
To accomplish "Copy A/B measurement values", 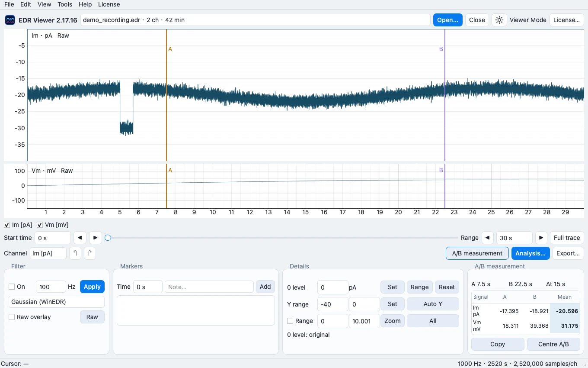I will click(x=498, y=344).
